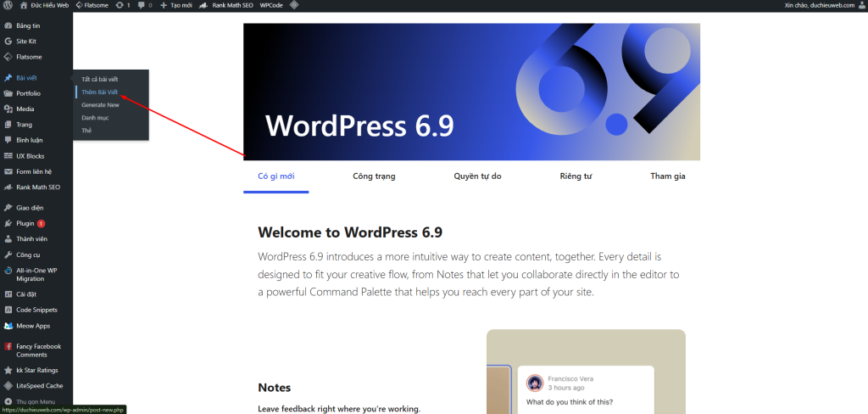Click the 3 hours ago timestamp
Screen dimensions: 868x414
(566, 388)
